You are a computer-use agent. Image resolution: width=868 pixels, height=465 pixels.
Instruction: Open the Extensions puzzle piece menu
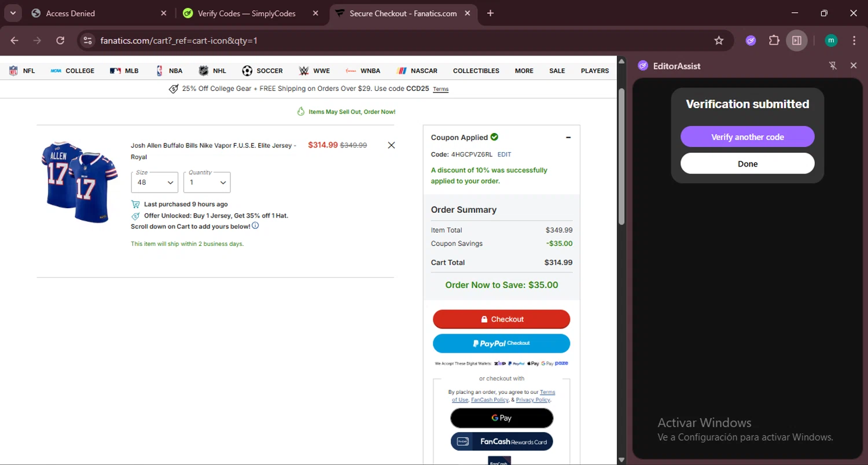coord(774,40)
